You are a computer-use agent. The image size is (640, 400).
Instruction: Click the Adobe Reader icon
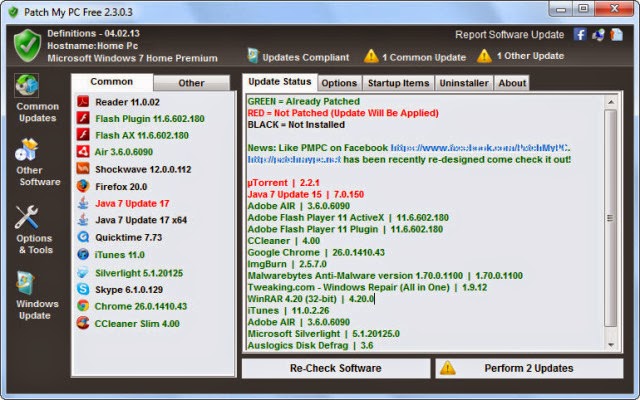coord(83,102)
